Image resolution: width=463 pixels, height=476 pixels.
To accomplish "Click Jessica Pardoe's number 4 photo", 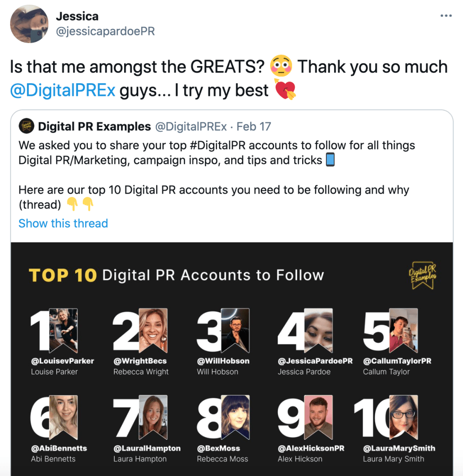I will tap(318, 328).
